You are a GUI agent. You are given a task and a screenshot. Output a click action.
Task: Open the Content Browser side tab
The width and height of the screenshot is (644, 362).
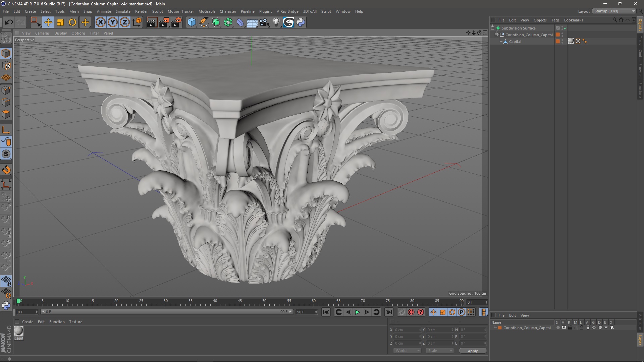(640, 63)
